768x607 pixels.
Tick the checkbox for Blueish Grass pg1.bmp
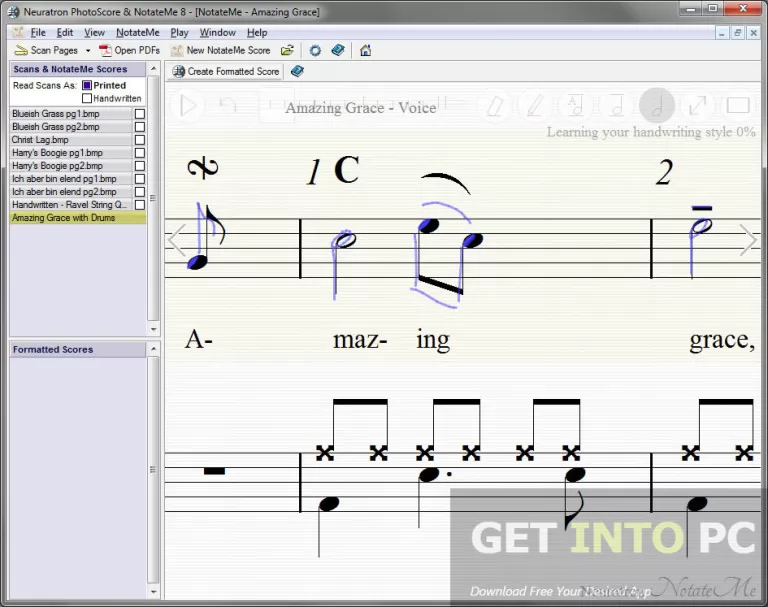[x=140, y=114]
